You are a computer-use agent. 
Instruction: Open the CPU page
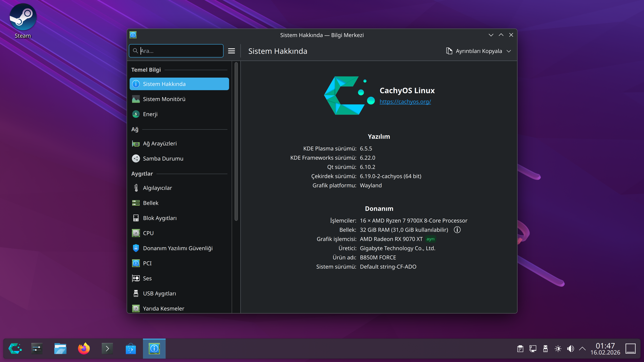(179, 233)
